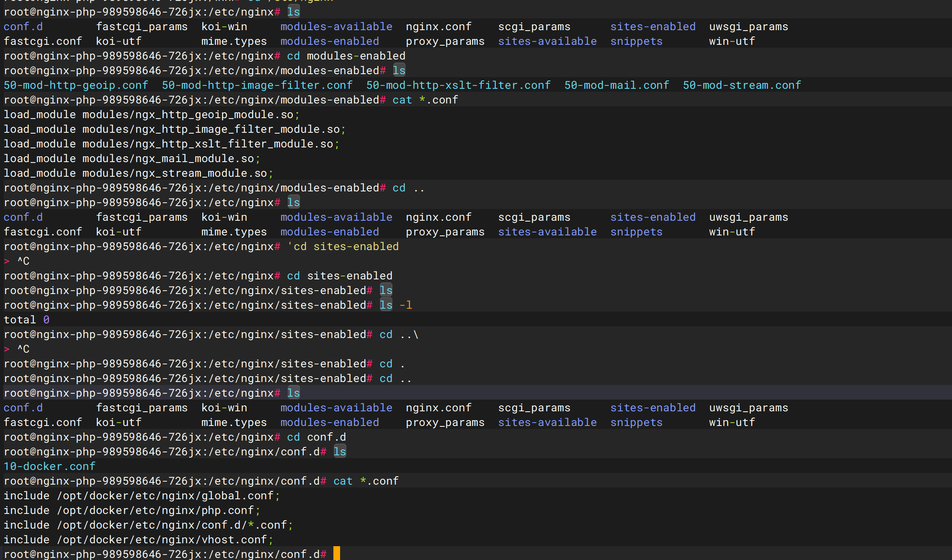Click the 50-mod-http-geoip.conf file name
The image size is (952, 560).
(x=76, y=85)
